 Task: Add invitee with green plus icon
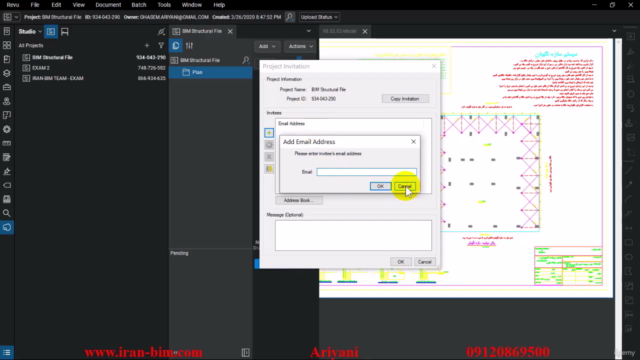tap(269, 133)
